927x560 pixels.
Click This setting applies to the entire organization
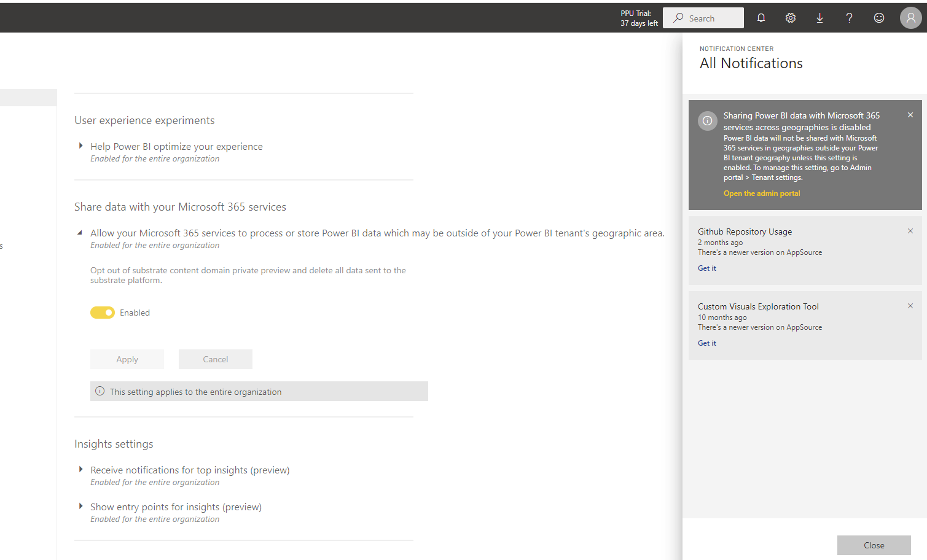click(x=196, y=392)
